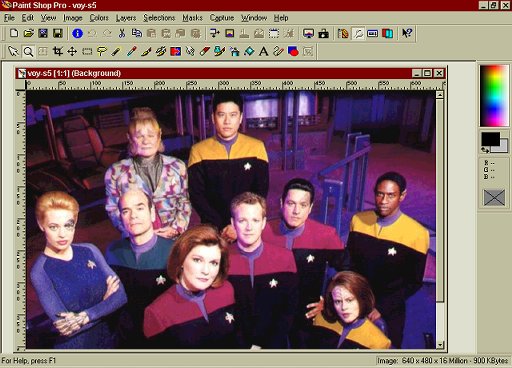
Task: Click the '640 x 480 x 16 Million' status text
Action: (434, 361)
